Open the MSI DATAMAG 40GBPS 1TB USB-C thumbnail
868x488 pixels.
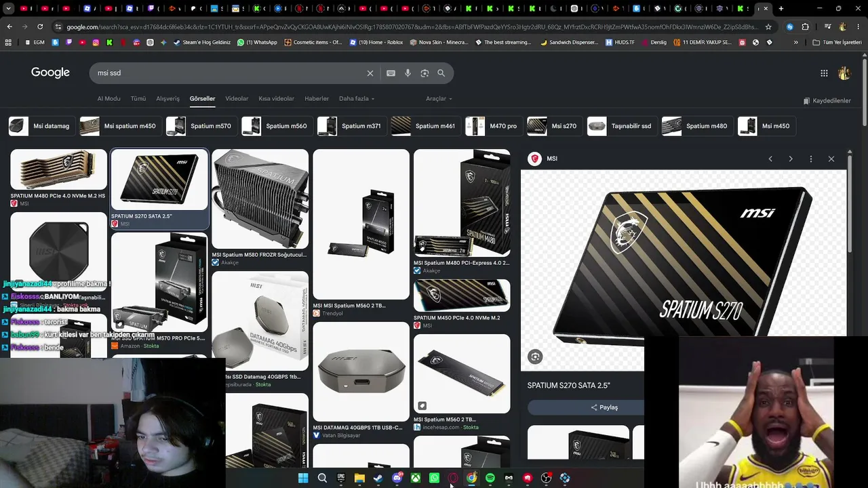(361, 371)
